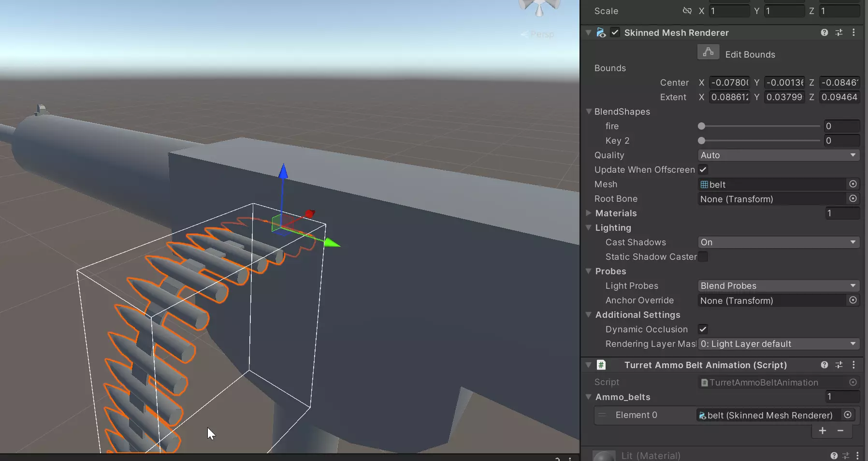Viewport: 868px width, 461px height.
Task: Open presets for Lit Material
Action: click(x=846, y=456)
